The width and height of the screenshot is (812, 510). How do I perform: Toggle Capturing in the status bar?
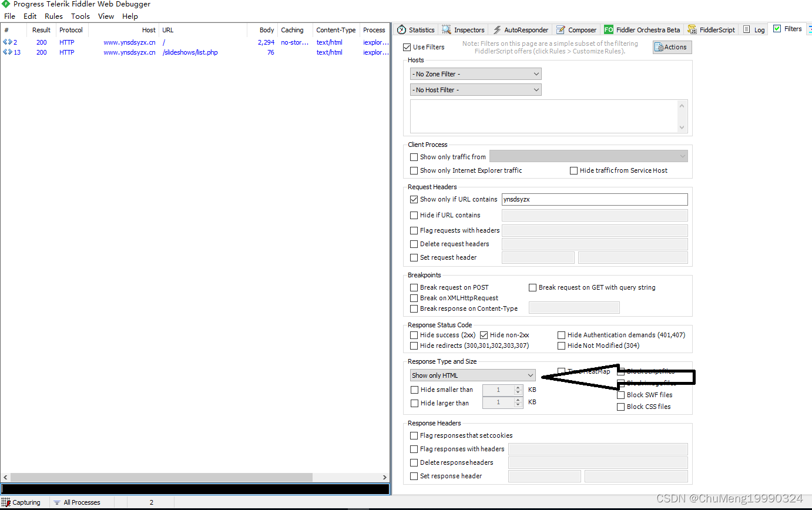pyautogui.click(x=21, y=502)
